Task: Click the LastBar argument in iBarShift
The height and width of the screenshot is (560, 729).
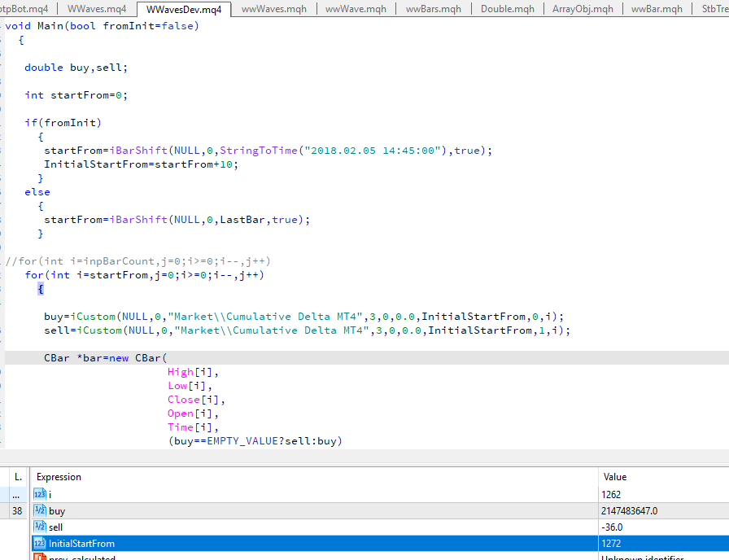Action: 242,220
